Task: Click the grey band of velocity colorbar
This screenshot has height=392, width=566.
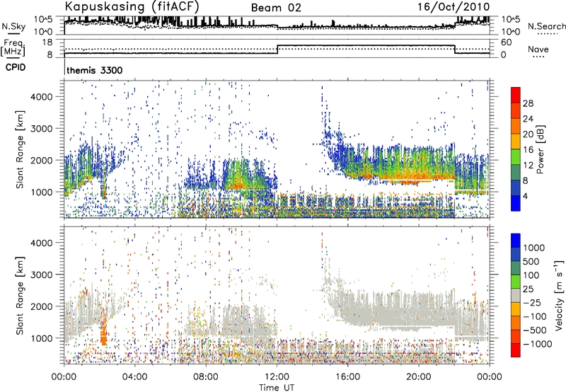Action: click(x=516, y=295)
